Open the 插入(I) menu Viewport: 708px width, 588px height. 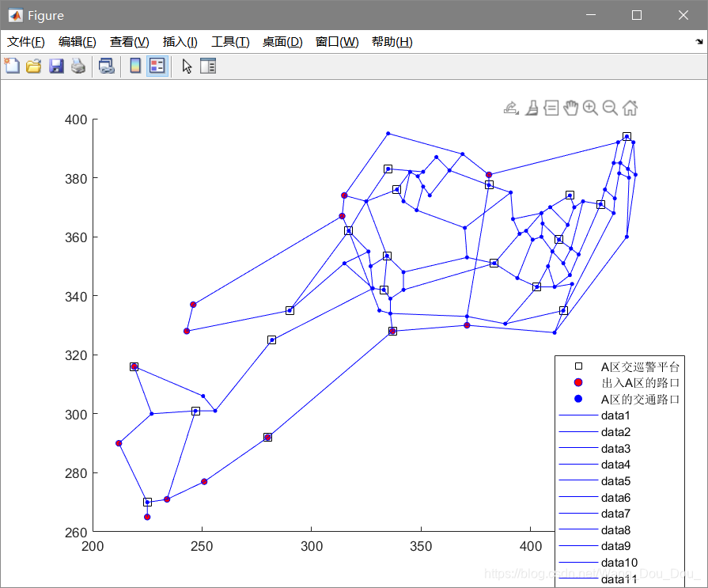[180, 42]
